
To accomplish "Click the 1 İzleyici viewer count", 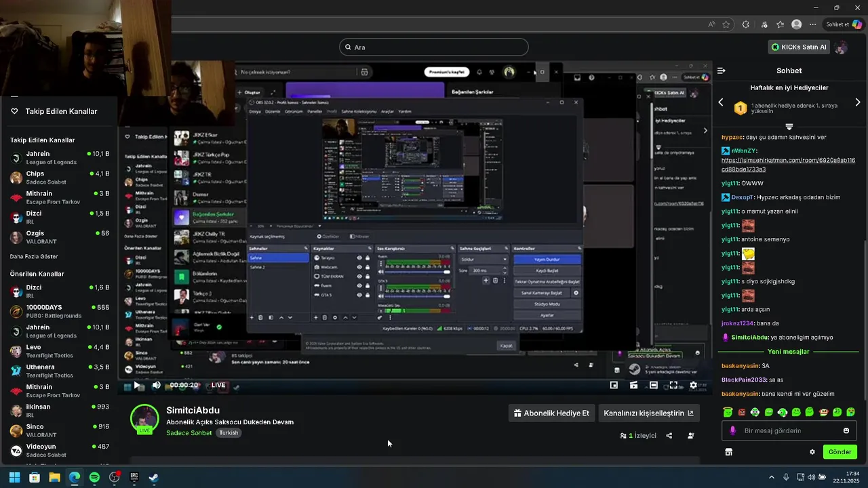I will 638,436.
